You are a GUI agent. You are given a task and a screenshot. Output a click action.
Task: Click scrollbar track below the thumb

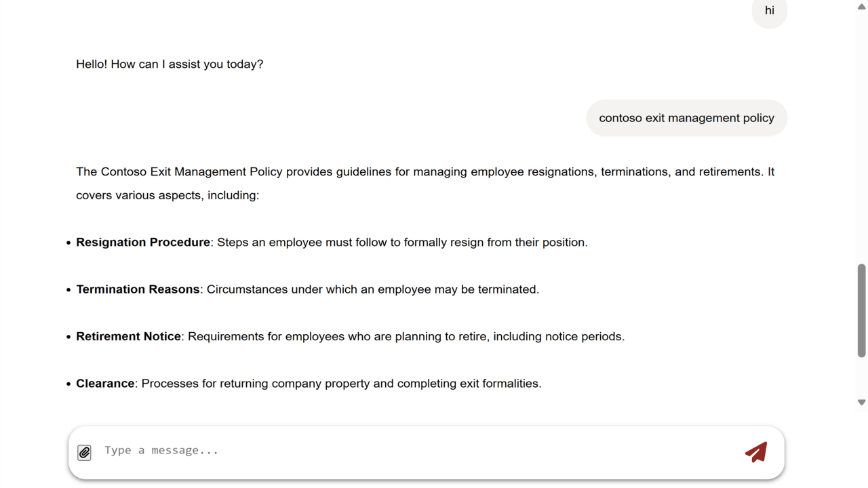coord(861,377)
